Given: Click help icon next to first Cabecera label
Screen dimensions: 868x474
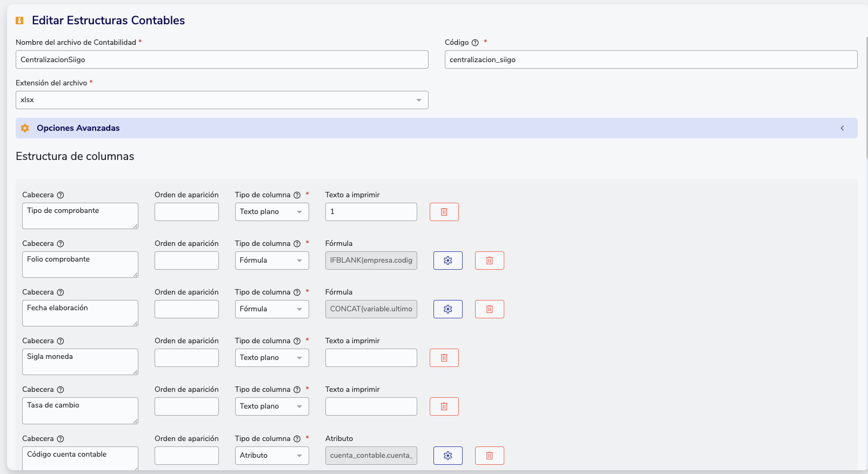Looking at the screenshot, I should pyautogui.click(x=61, y=195).
